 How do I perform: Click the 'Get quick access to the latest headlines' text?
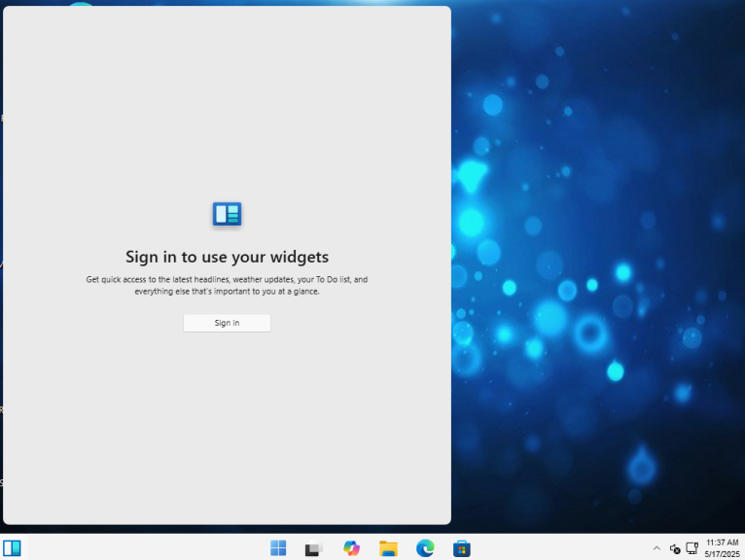(x=228, y=285)
